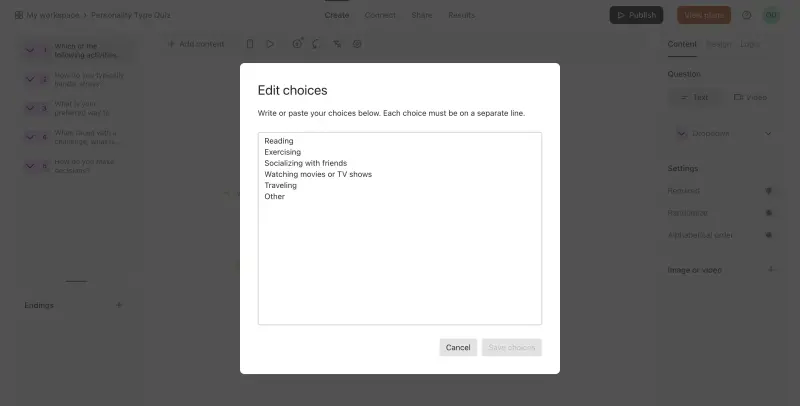This screenshot has height=406, width=800.
Task: Click the circle-plus icon with dot in toolbar
Action: [x=297, y=43]
